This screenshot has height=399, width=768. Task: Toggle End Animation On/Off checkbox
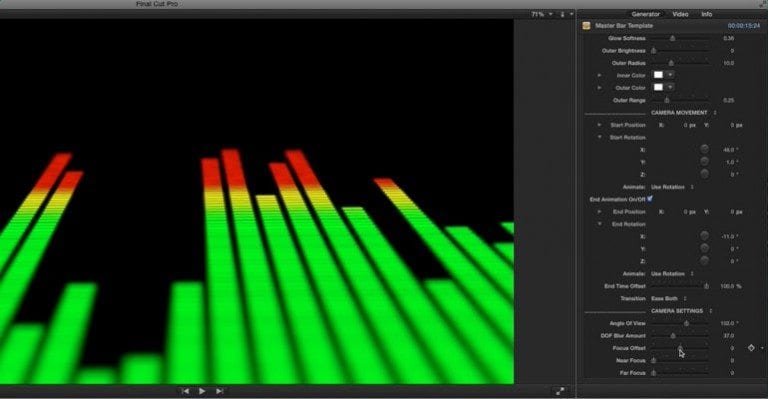click(x=649, y=199)
